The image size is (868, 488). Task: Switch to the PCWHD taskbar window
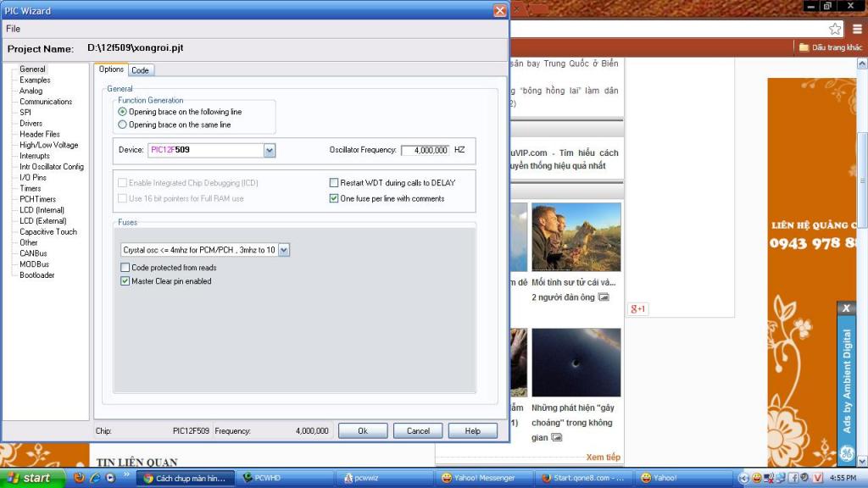286,478
